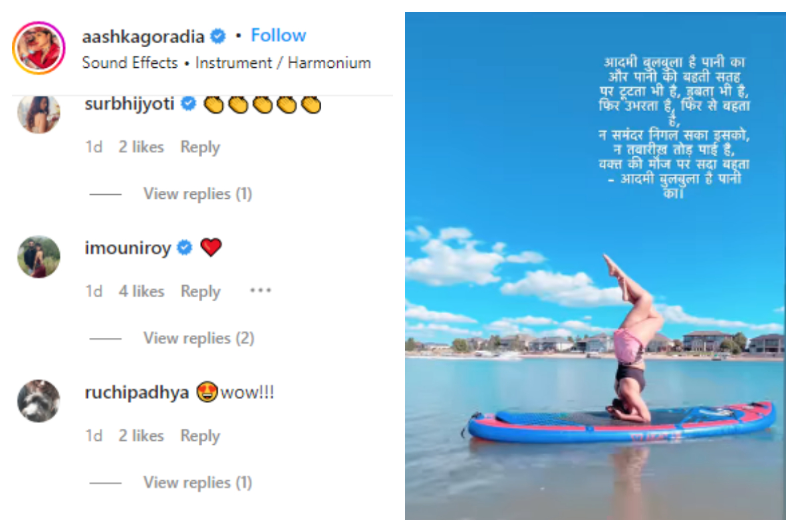Open aashkagoradia's profile picture story
This screenshot has height=532, width=798.
39,49
